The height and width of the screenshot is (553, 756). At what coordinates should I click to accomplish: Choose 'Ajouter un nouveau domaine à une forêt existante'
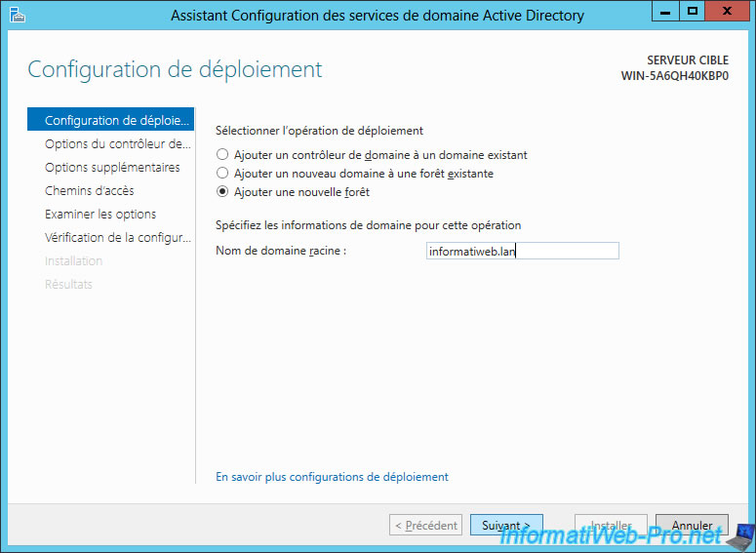[223, 174]
